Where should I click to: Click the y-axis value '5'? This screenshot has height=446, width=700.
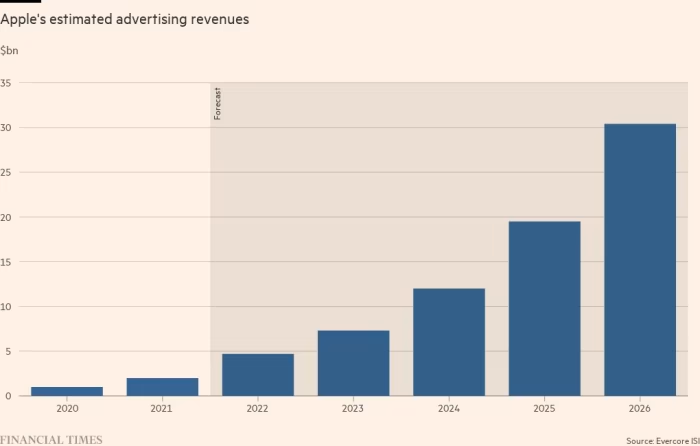coord(8,351)
